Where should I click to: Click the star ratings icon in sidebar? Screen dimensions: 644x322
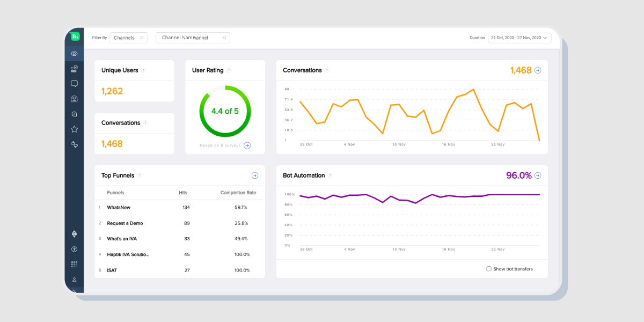pyautogui.click(x=74, y=129)
